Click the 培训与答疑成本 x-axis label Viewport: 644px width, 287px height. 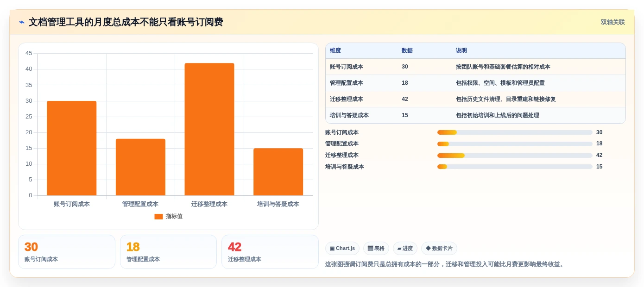[x=278, y=204]
